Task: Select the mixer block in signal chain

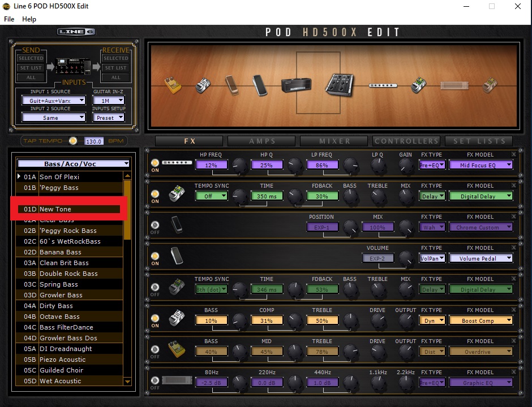Action: 339,85
